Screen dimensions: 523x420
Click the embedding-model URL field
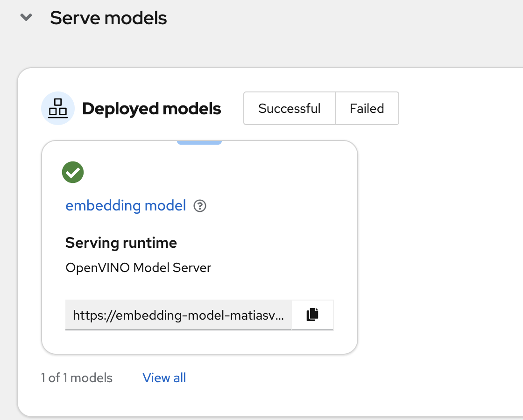pos(178,315)
